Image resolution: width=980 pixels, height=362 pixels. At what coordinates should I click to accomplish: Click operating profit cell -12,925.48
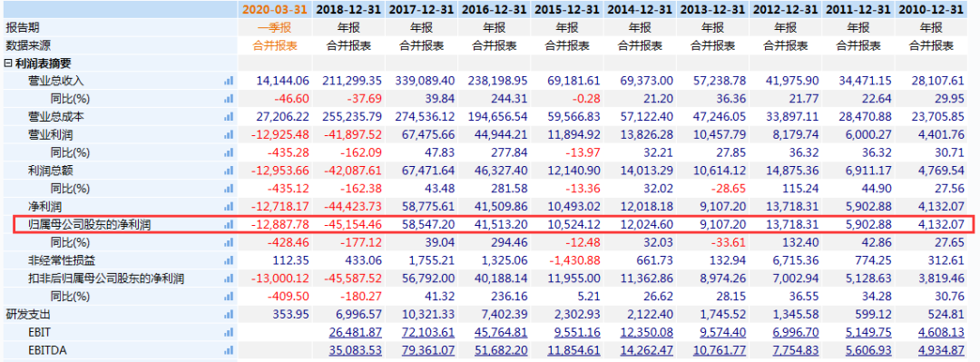point(280,134)
